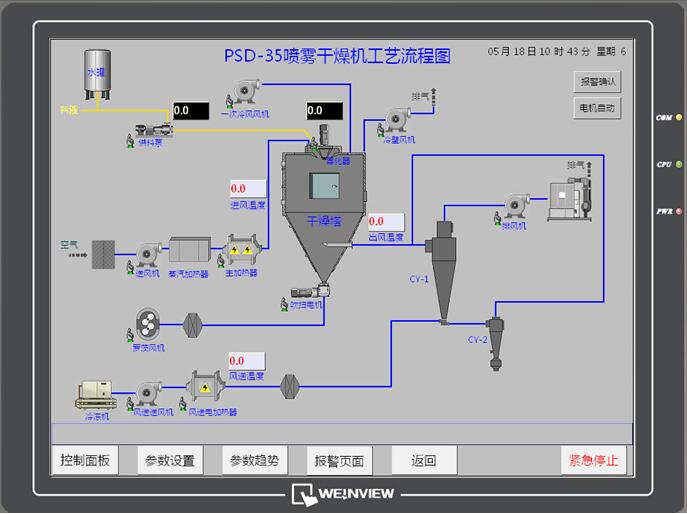Image resolution: width=687 pixels, height=514 pixels.
Task: Click the 主加热器 main heater icon
Action: pyautogui.click(x=241, y=252)
